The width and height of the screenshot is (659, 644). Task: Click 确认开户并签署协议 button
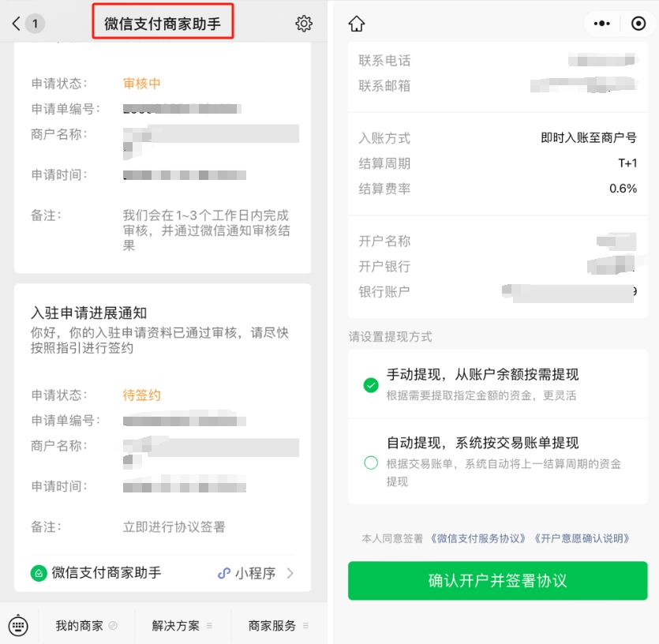coord(498,581)
